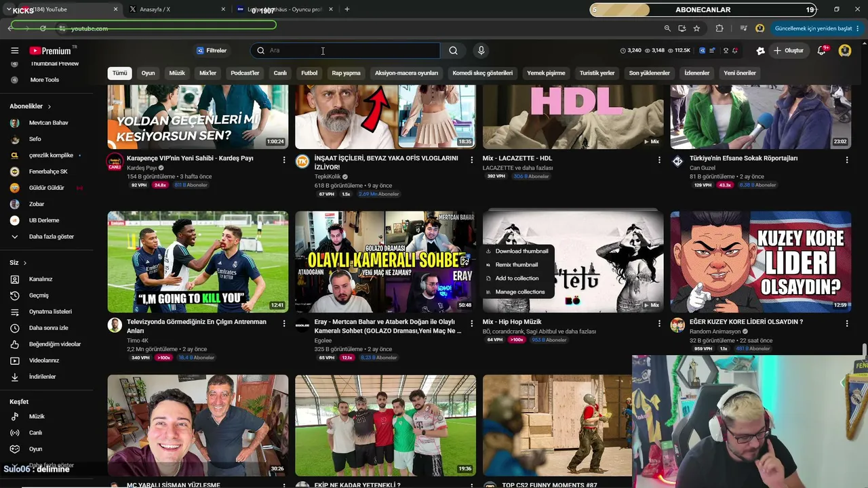Open options menu for Efsane Sokak Röportajları video
This screenshot has width=868, height=488.
(x=846, y=160)
